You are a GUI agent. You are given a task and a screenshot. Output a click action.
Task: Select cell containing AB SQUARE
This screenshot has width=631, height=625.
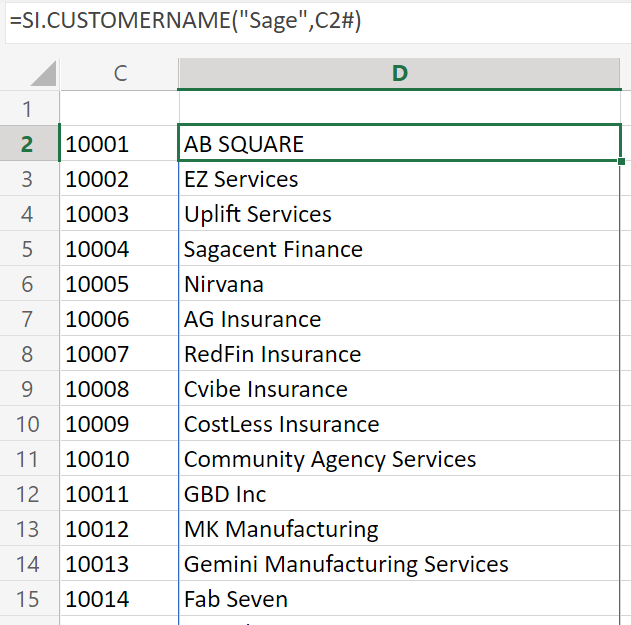pos(400,144)
